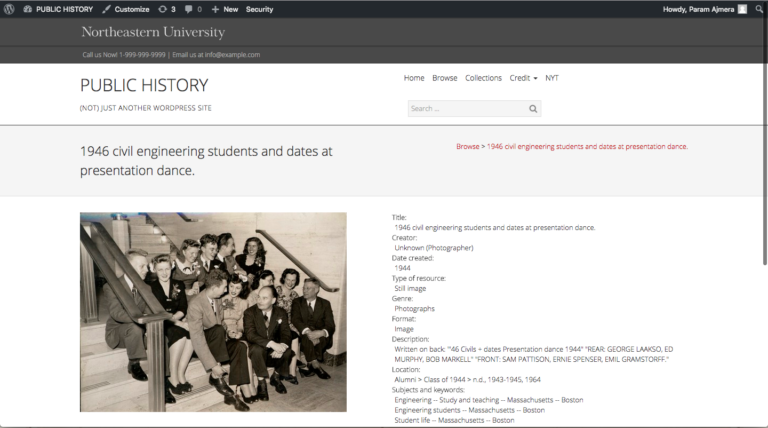Open the Collections nav page
The width and height of the screenshot is (768, 428).
pyautogui.click(x=483, y=78)
